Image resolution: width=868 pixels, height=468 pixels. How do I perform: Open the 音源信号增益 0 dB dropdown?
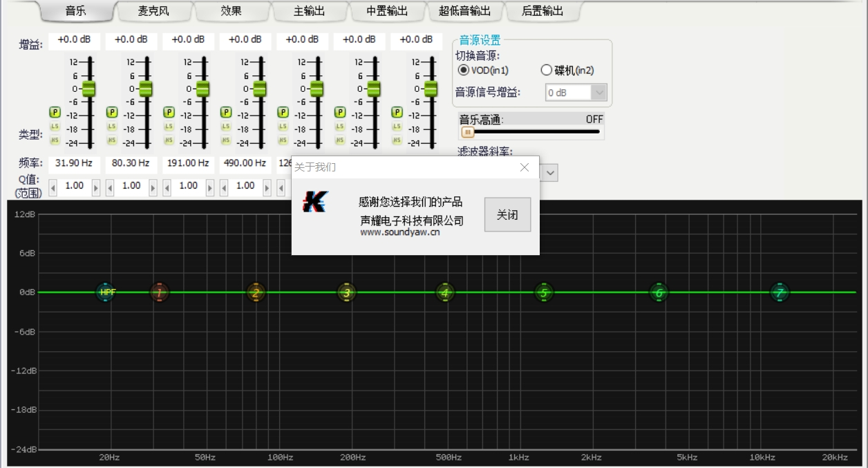(599, 93)
